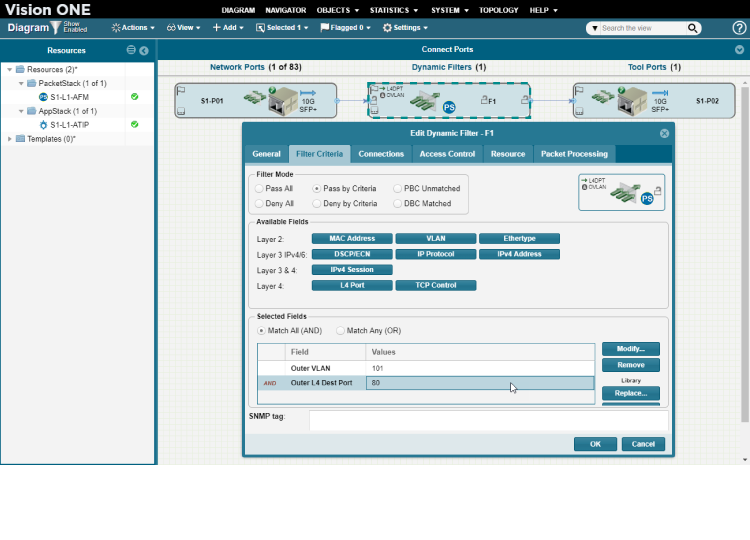Click the MAC Address field button

352,239
